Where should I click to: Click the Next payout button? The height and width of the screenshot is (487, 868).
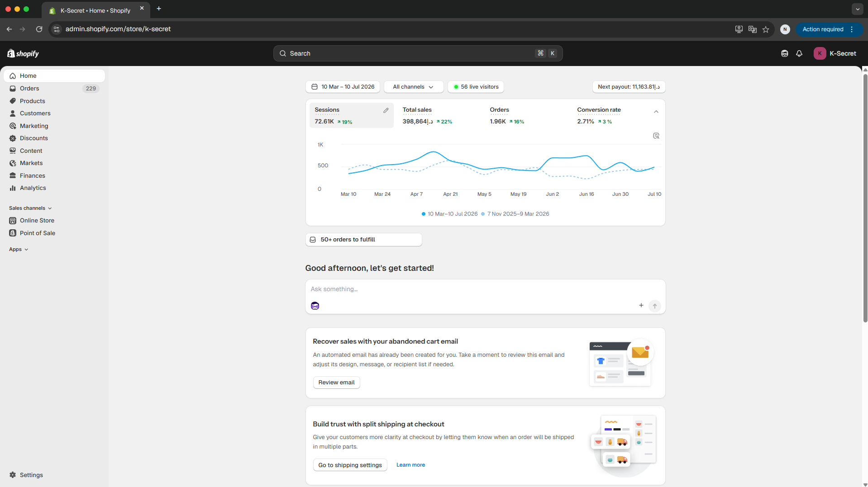tap(629, 87)
